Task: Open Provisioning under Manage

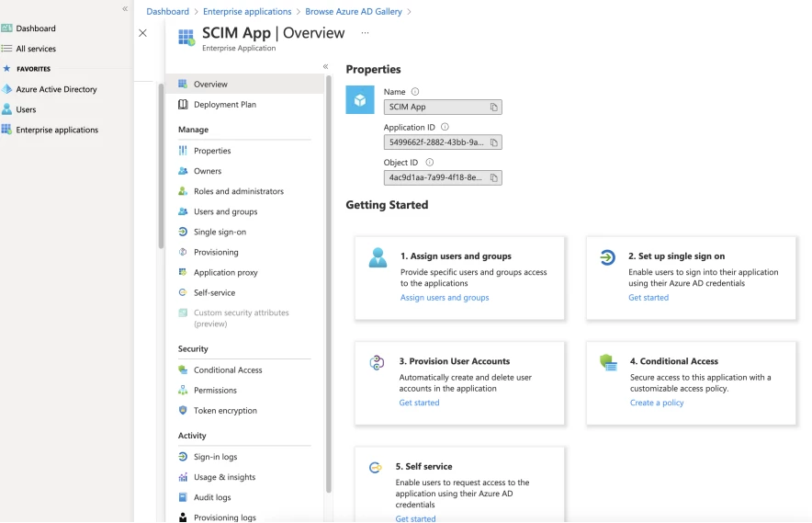Action: (x=216, y=252)
